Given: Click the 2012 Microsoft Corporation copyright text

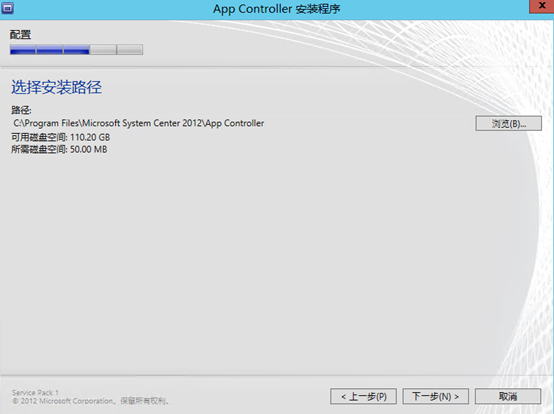Looking at the screenshot, I should pyautogui.click(x=90, y=401).
